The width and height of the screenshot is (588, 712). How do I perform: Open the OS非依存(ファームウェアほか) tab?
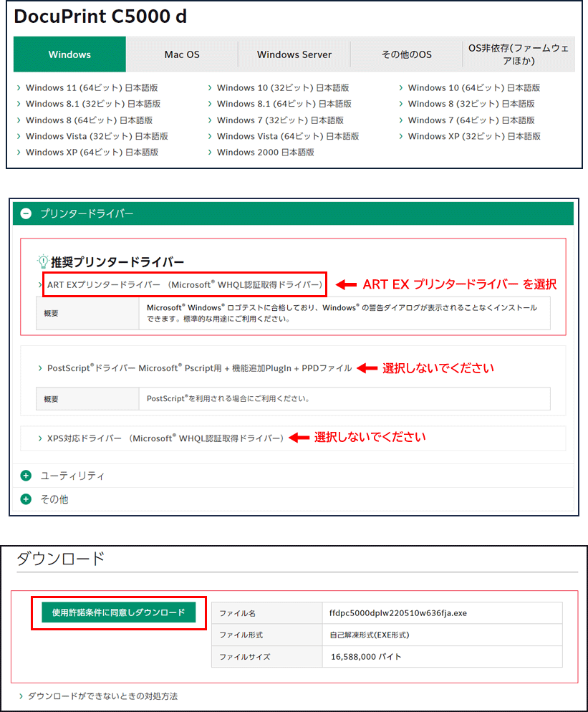coord(519,54)
